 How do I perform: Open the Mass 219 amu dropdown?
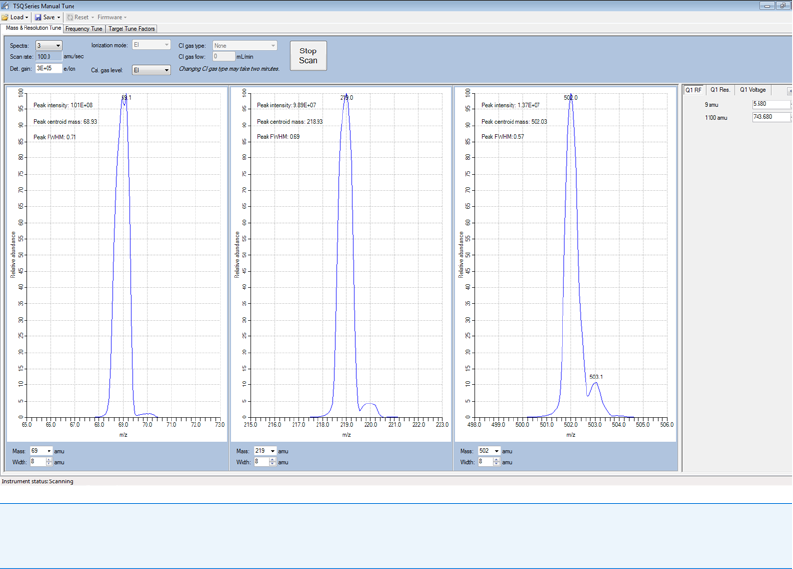272,451
